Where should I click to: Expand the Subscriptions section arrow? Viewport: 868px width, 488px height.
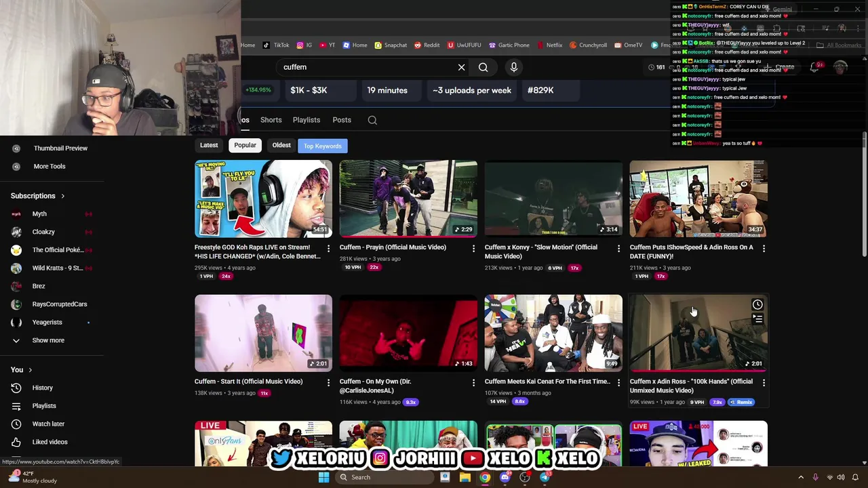pyautogui.click(x=62, y=196)
